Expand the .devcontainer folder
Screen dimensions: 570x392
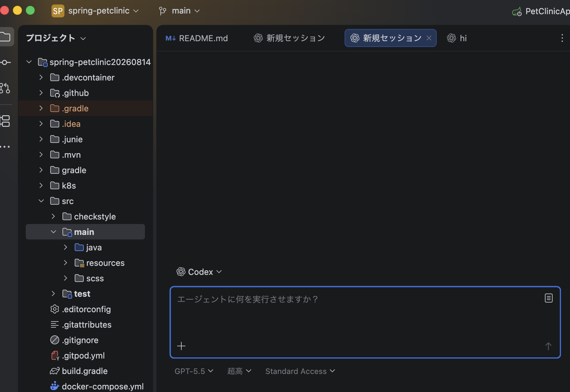41,77
